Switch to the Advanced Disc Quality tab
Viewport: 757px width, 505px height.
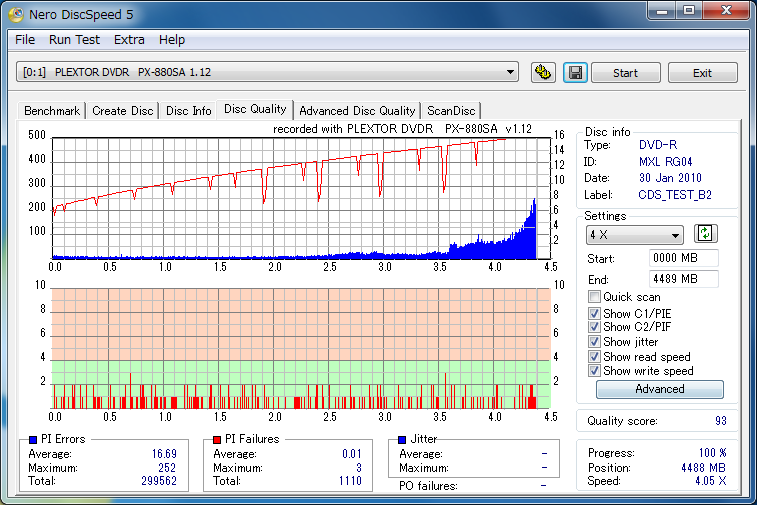click(x=356, y=111)
